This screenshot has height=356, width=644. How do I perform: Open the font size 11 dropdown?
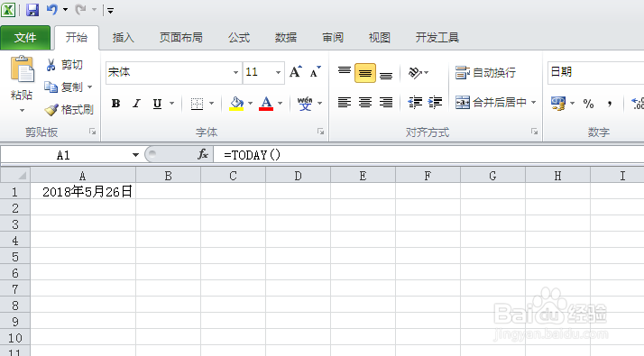[278, 73]
